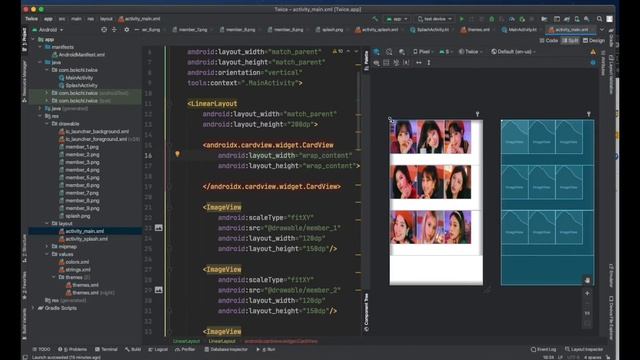Switch to the splash.png tab
The image size is (640, 360).
329,29
